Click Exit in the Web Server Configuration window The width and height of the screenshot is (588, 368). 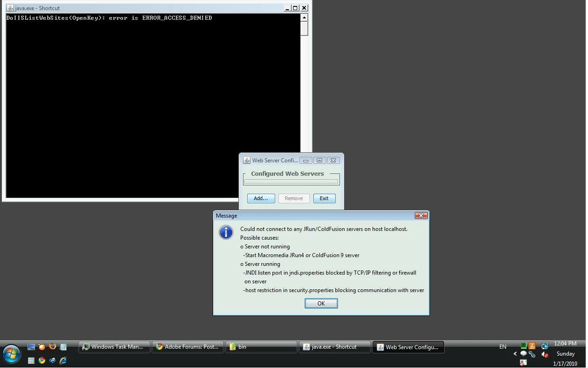coord(324,198)
